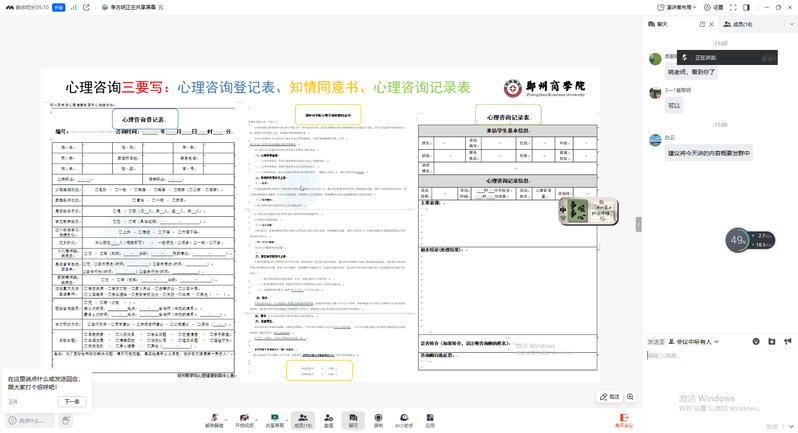Expand the 演讲者视图 layout dropdown
Screen dimensions: 798x433
pos(676,7)
